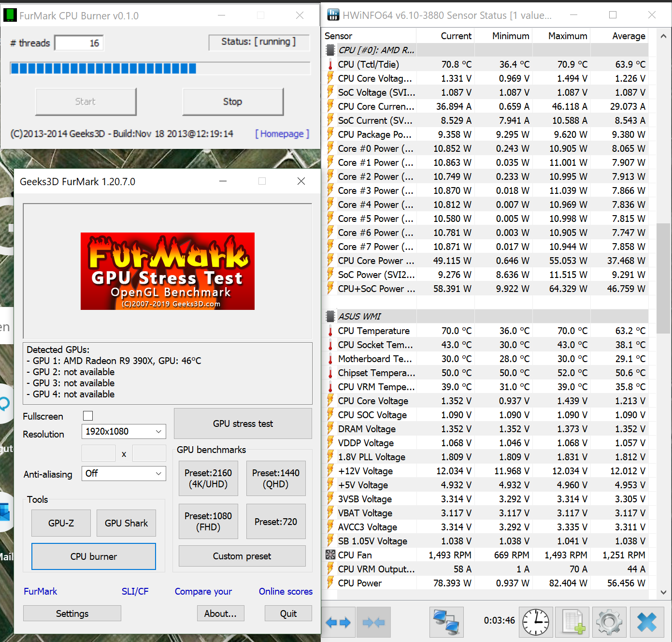This screenshot has height=642, width=672.
Task: Create a report using the add-report page icon
Action: point(572,622)
